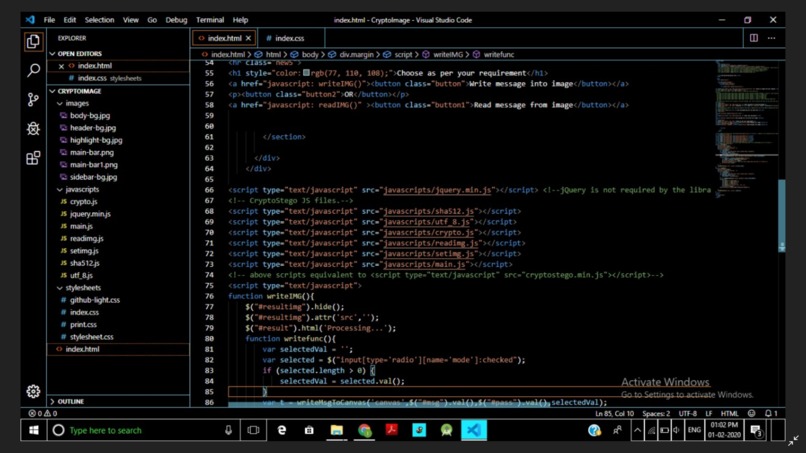
Task: Split the editor to the right
Action: tap(754, 38)
